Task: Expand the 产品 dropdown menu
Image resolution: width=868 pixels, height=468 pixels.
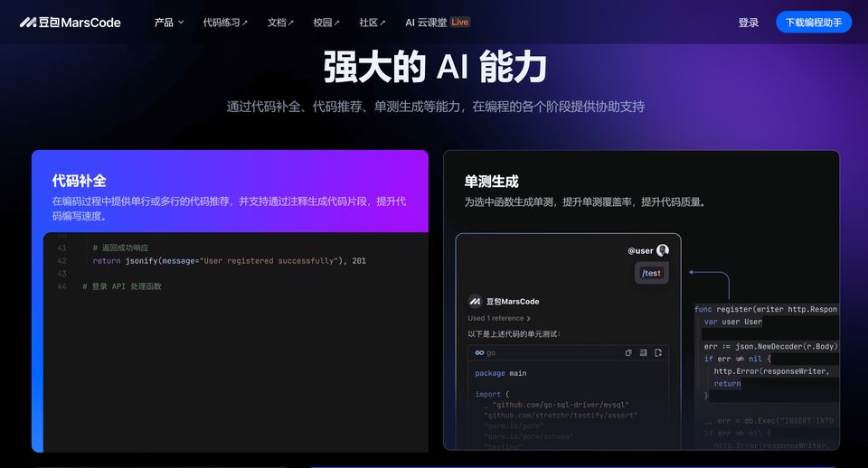Action: tap(168, 23)
